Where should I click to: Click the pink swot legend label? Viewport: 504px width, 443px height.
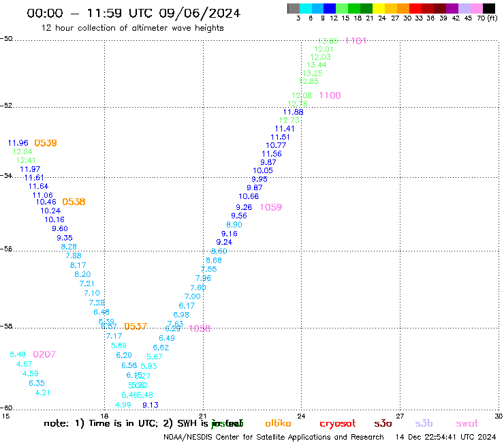pos(467,423)
